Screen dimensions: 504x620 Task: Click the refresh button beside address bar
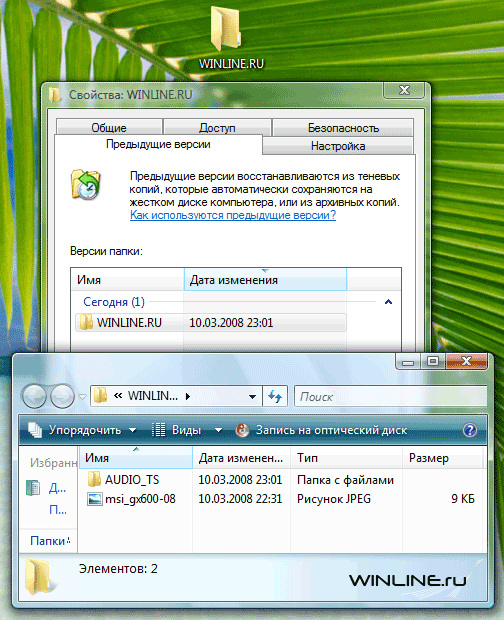click(x=275, y=396)
